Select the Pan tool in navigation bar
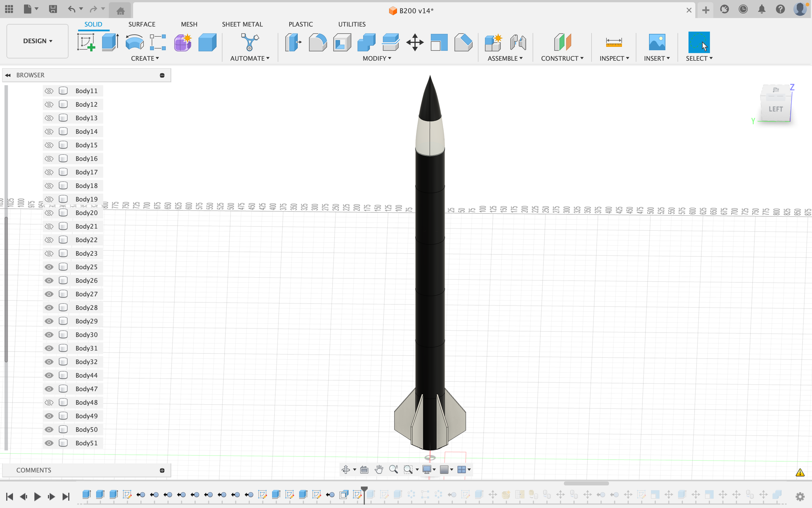The width and height of the screenshot is (812, 508). (379, 469)
